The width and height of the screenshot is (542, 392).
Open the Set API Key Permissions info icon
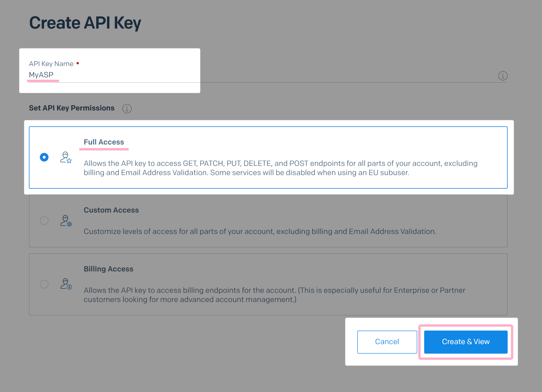(x=127, y=108)
